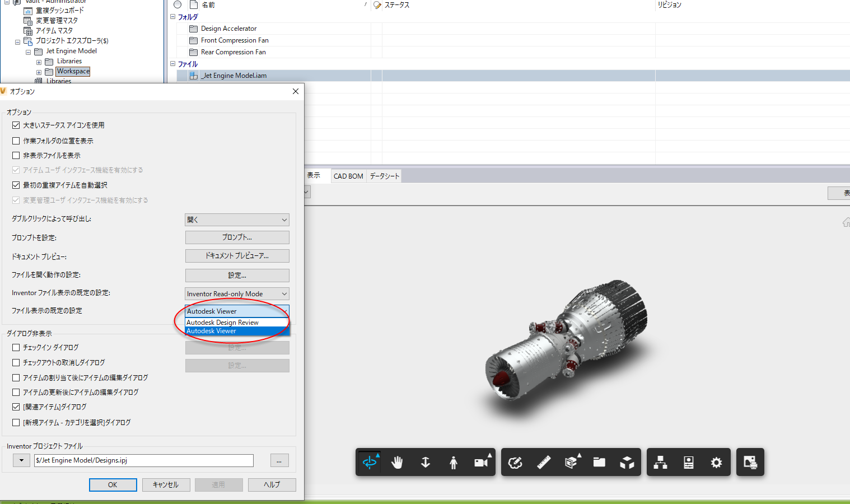The height and width of the screenshot is (504, 850).
Task: Click the assembly icon beside _Jet Engine Model.iam
Action: pyautogui.click(x=194, y=76)
